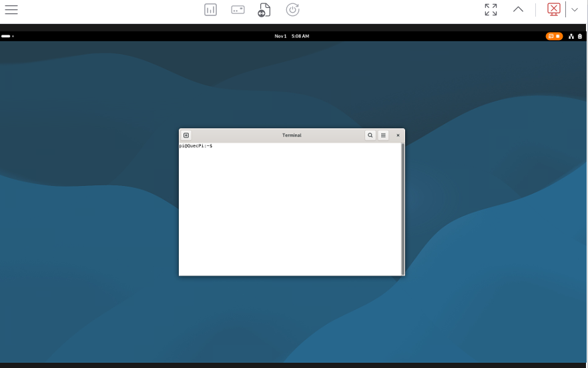The image size is (588, 368).
Task: Click the file transfer icon
Action: pos(264,10)
